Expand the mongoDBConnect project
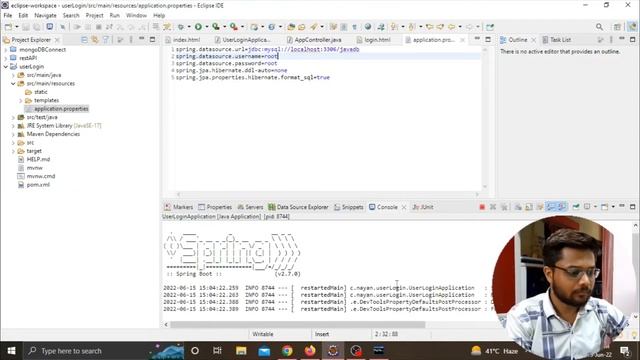This screenshot has height=360, width=640. [6, 49]
